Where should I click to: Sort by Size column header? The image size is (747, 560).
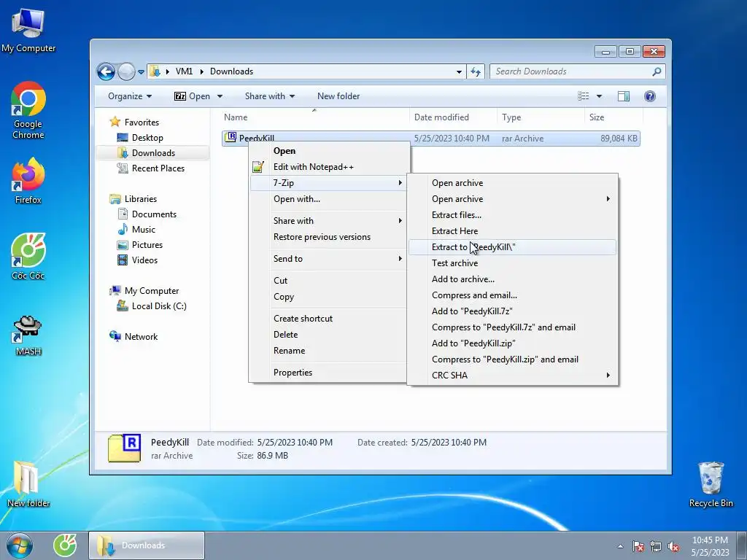click(613, 117)
